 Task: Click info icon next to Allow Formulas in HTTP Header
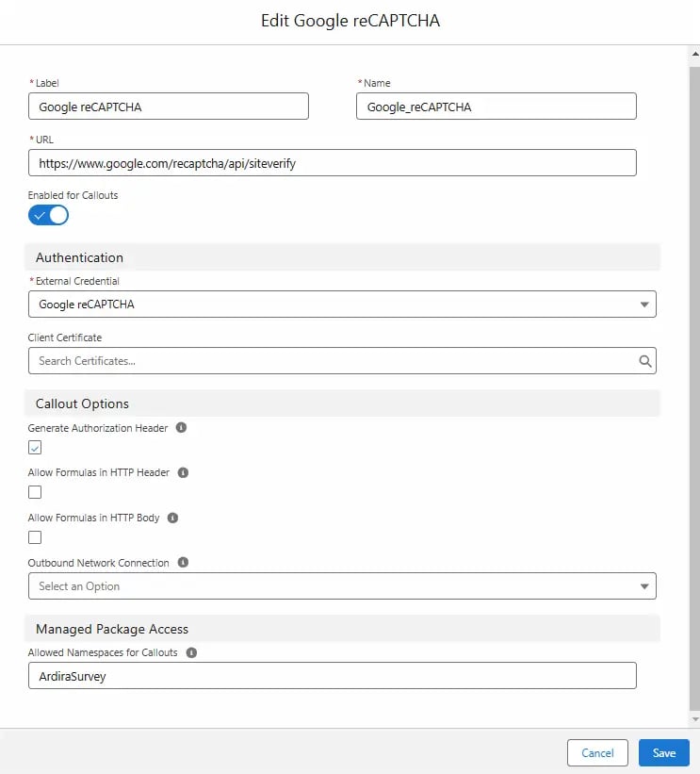click(x=183, y=472)
